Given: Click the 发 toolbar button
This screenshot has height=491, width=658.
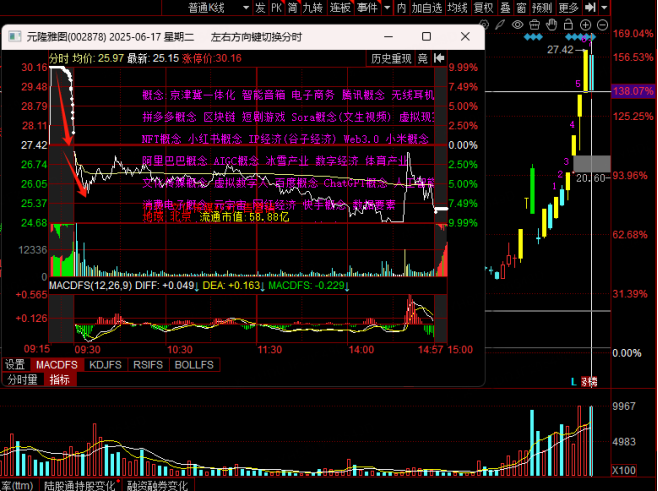Looking at the screenshot, I should 260,8.
